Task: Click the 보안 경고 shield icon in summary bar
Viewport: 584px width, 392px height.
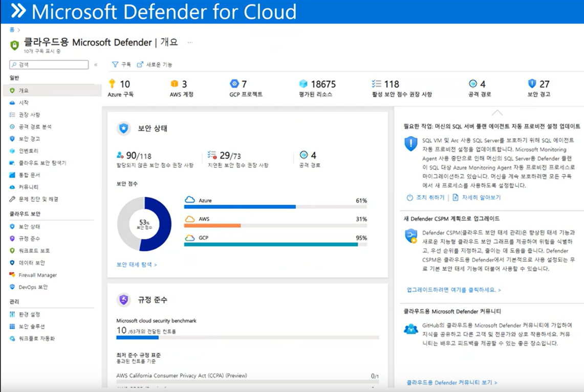Action: [x=532, y=83]
